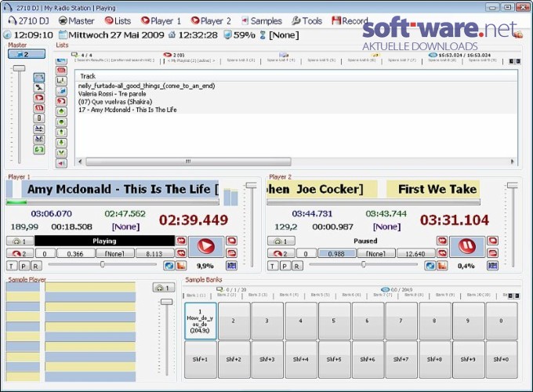Image resolution: width=533 pixels, height=392 pixels.
Task: Toggle headphone 1 monitoring in Player 2
Action: point(281,241)
